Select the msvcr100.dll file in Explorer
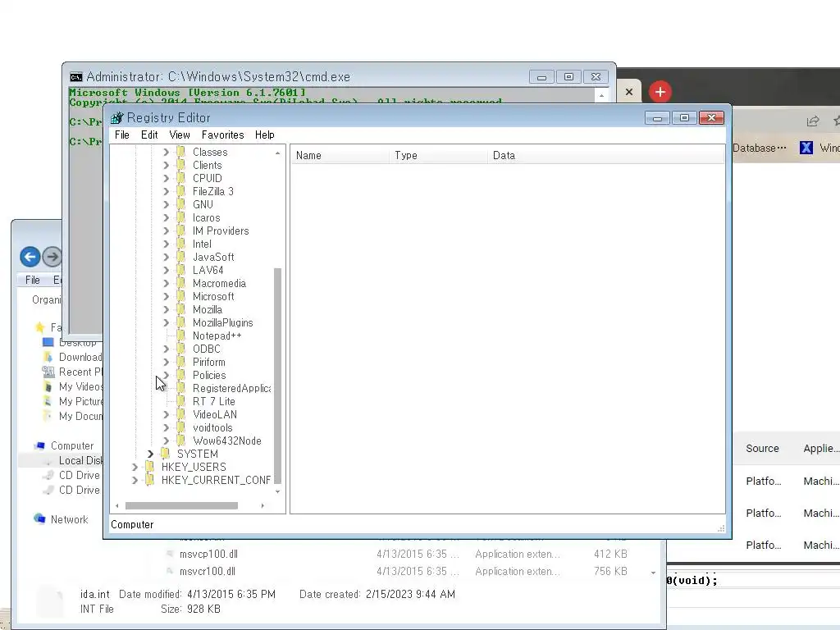Viewport: 840px width, 630px height. pyautogui.click(x=208, y=572)
